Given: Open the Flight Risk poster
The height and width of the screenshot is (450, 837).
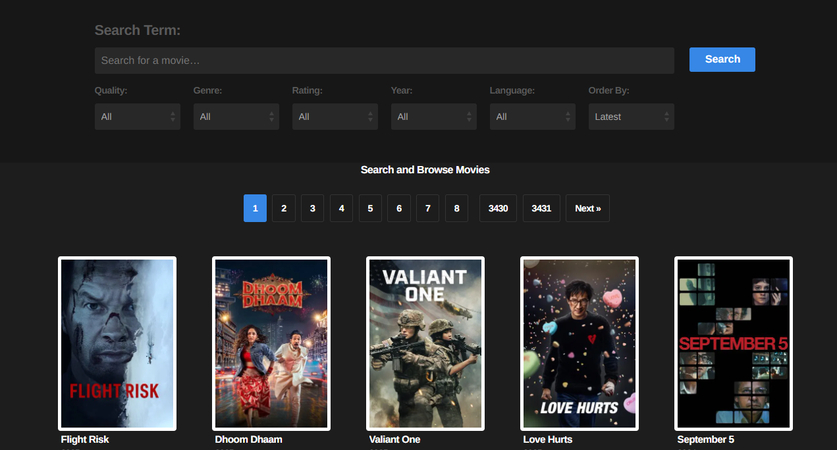Looking at the screenshot, I should 117,343.
